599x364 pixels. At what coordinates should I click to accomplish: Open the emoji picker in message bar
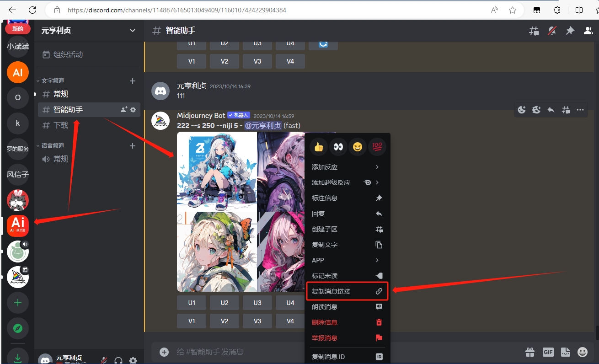(x=583, y=352)
